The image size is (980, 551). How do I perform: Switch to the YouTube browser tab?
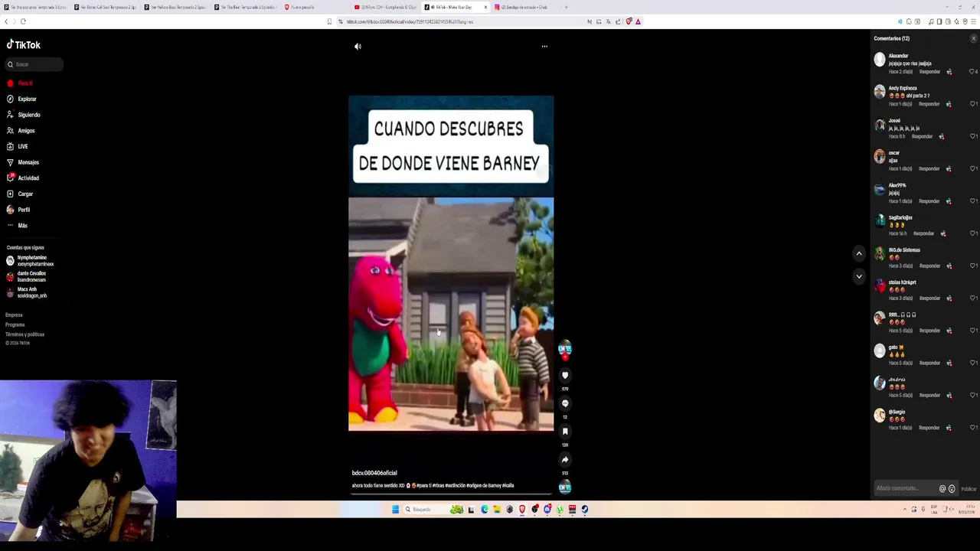pyautogui.click(x=384, y=7)
